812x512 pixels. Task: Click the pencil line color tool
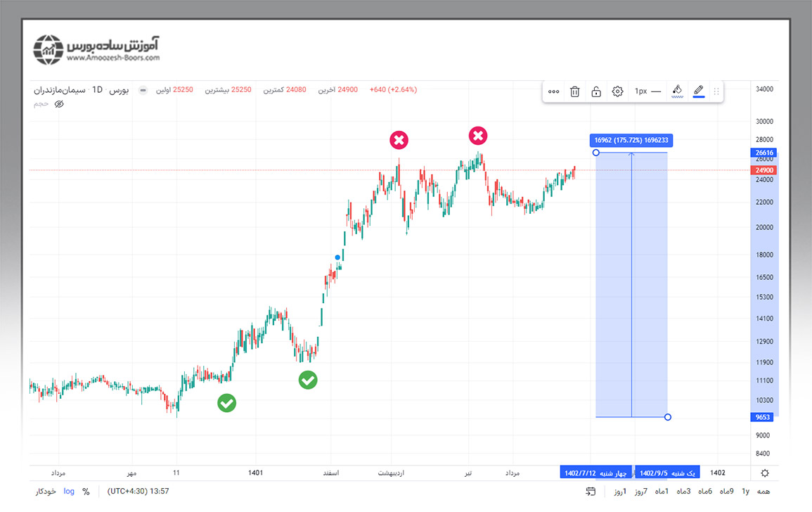(x=698, y=91)
